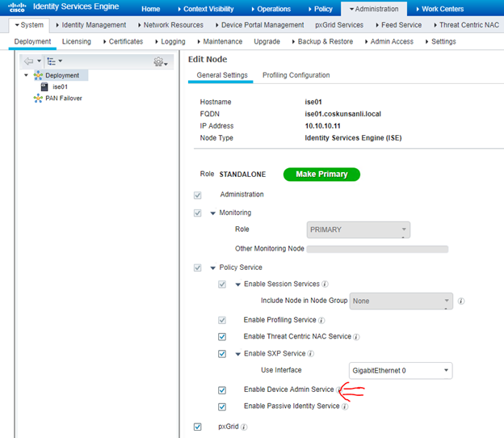This screenshot has width=504, height=438.
Task: Click the Make Primary button
Action: click(321, 175)
